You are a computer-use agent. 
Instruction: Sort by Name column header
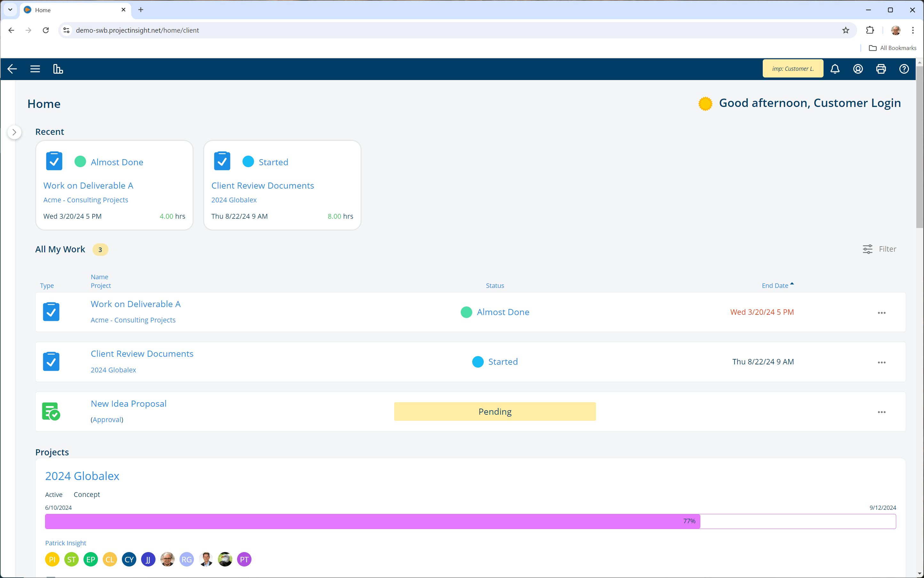99,277
